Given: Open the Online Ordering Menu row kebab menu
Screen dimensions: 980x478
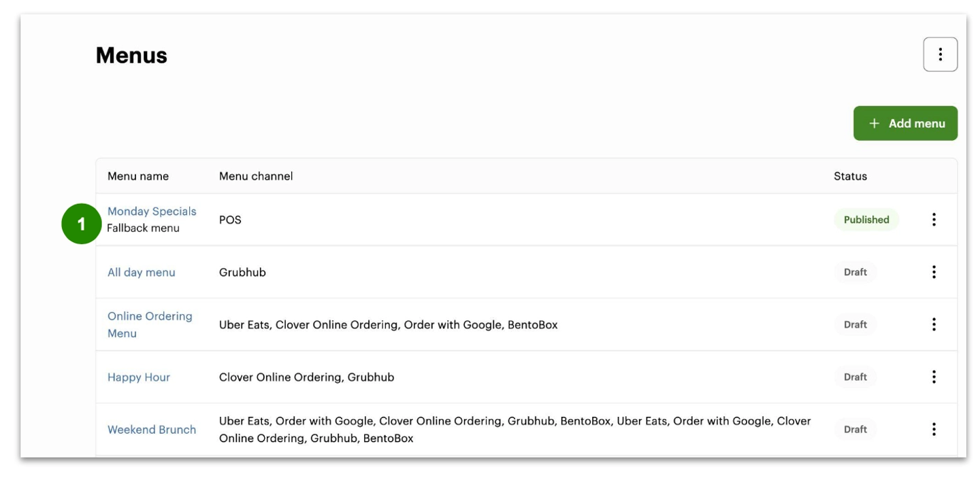Looking at the screenshot, I should click(934, 324).
